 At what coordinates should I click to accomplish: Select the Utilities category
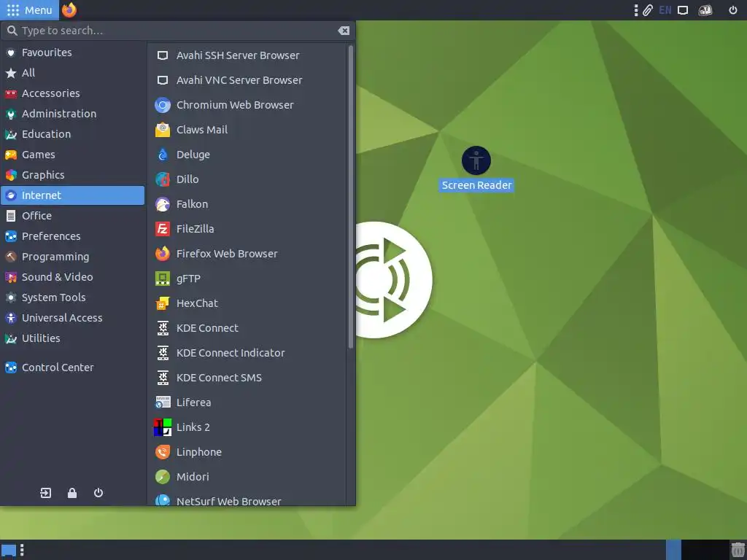pyautogui.click(x=72, y=338)
